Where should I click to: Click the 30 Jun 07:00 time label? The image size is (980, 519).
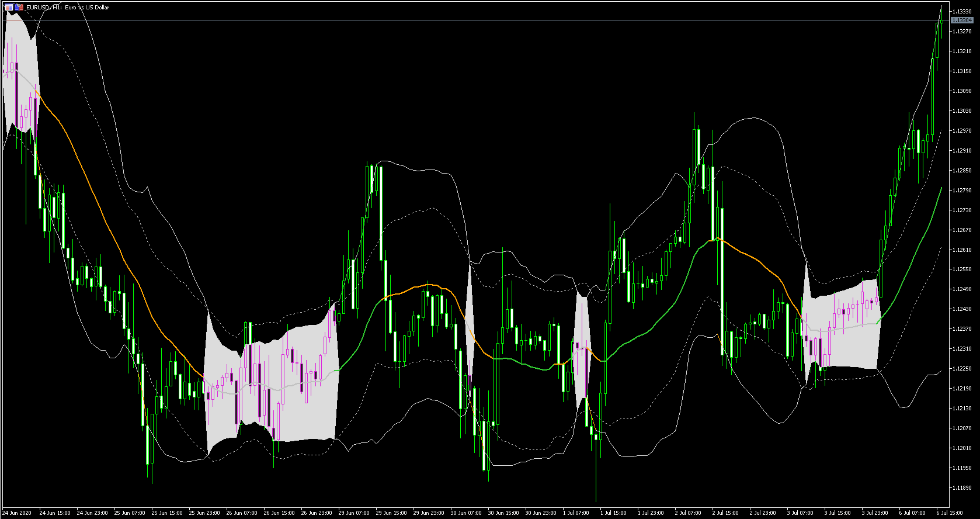coord(466,513)
